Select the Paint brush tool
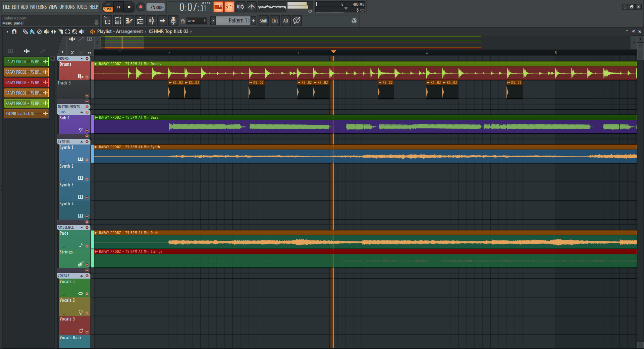This screenshot has width=644, height=349. click(32, 32)
